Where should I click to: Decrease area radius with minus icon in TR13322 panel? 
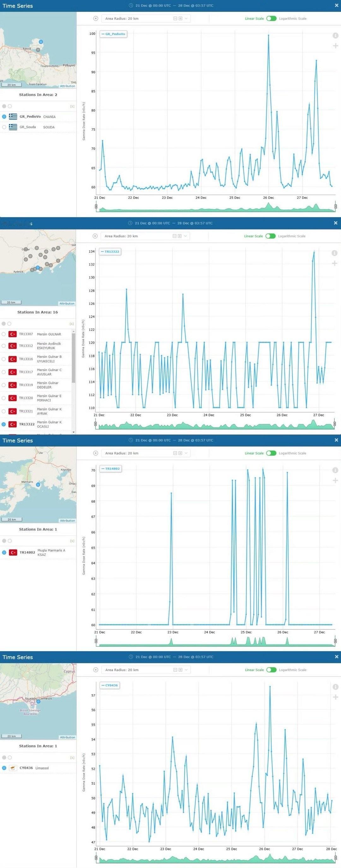pos(175,236)
